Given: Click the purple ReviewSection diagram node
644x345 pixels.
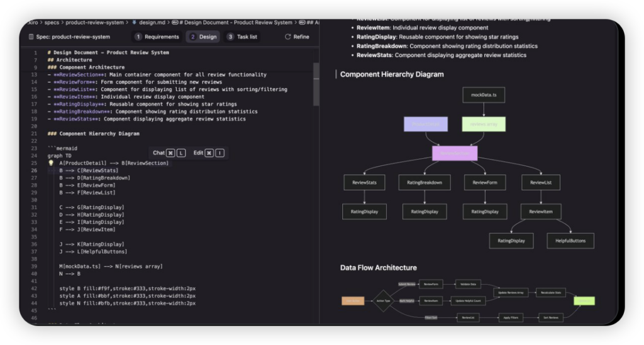Looking at the screenshot, I should [455, 154].
